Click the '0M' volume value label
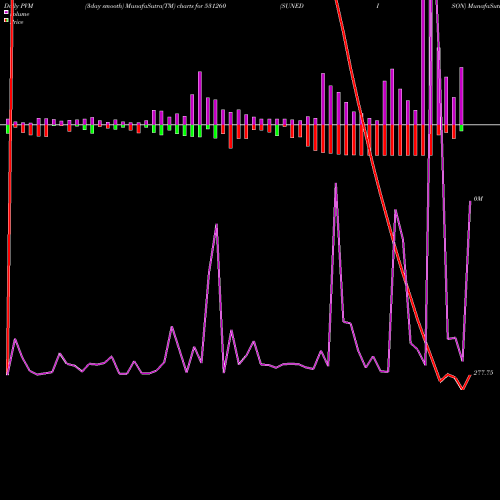Screen dimensions: 500x500 click(x=478, y=199)
